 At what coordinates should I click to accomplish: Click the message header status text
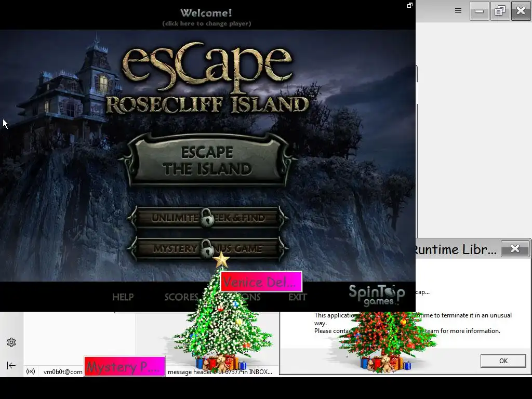[220, 372]
